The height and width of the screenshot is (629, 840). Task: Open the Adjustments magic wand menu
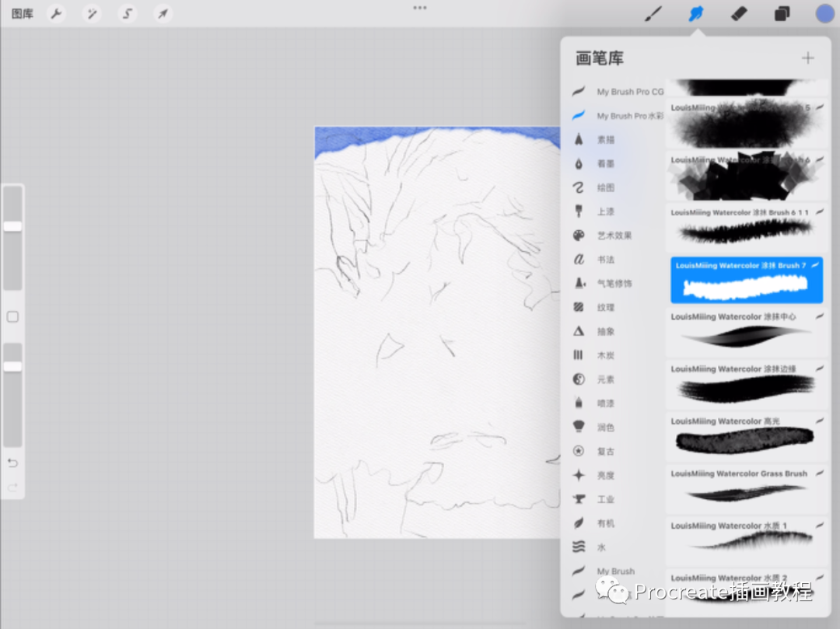(92, 13)
